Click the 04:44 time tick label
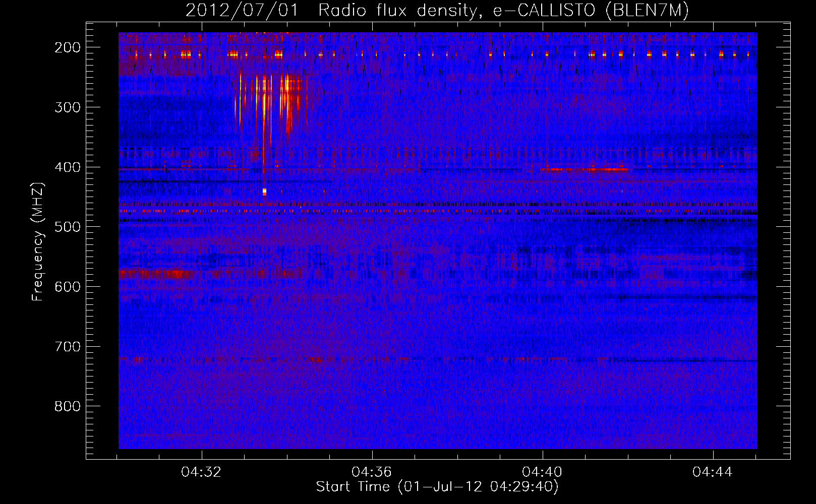 pos(713,472)
